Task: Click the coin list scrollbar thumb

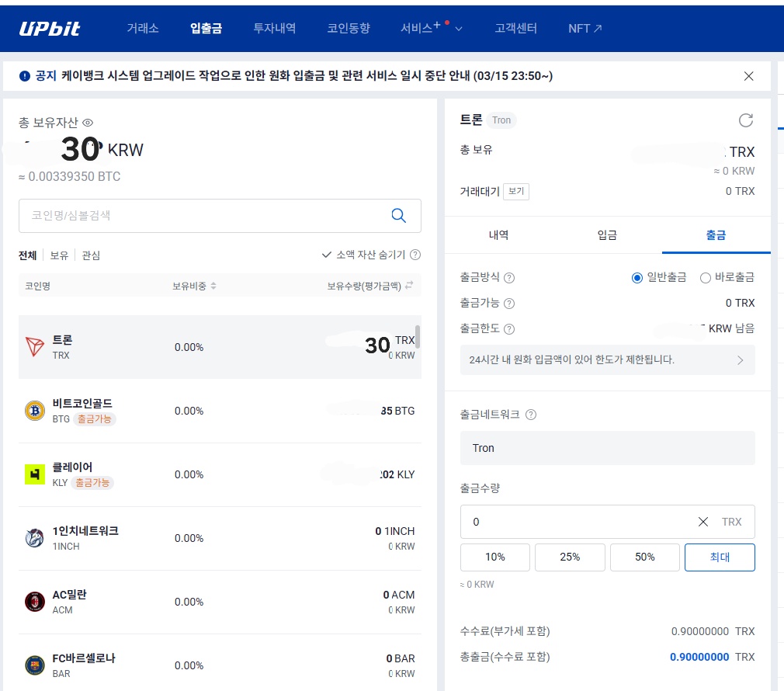Action: [417, 336]
